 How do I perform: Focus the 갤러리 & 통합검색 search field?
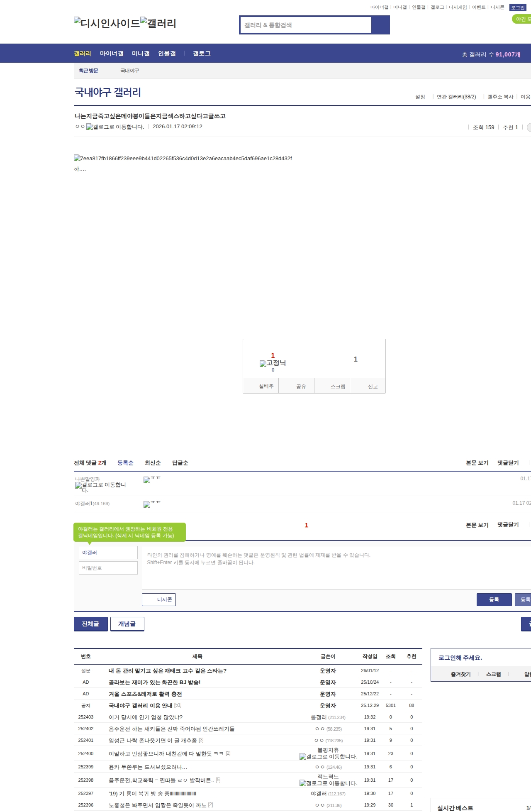(x=306, y=25)
